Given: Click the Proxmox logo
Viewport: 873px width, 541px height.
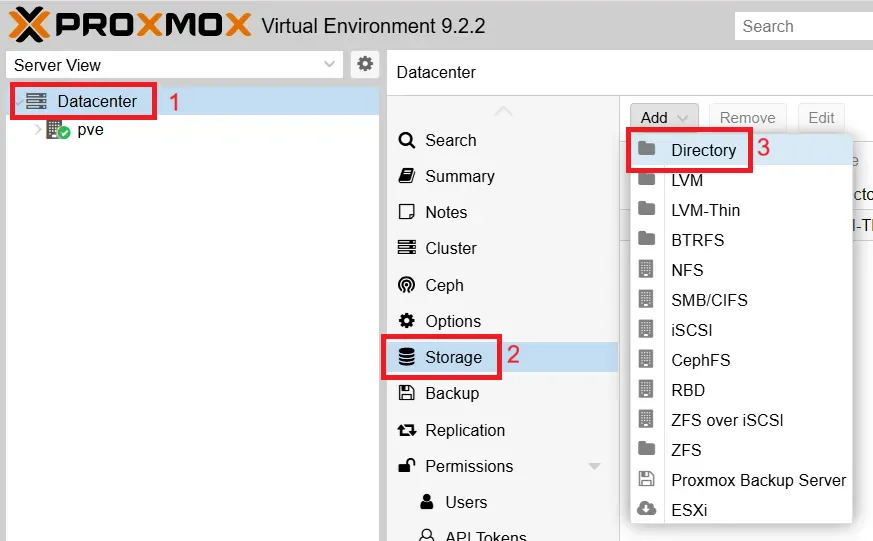Looking at the screenshot, I should [x=130, y=25].
